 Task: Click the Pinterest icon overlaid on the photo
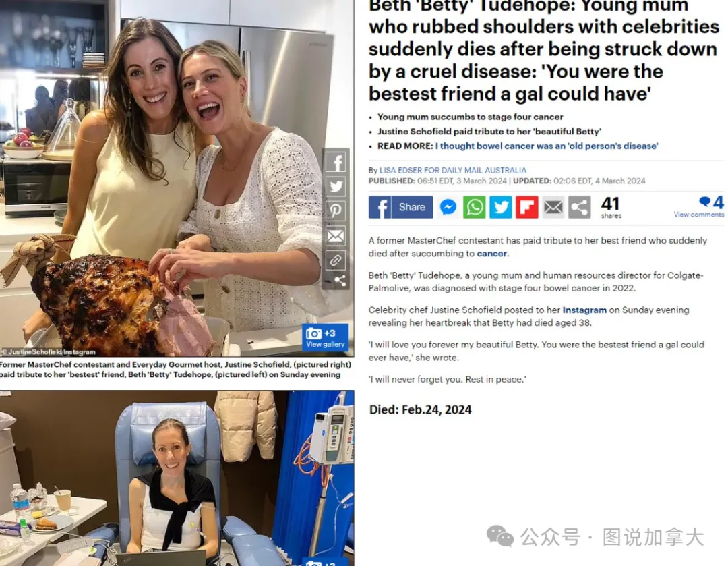336,210
